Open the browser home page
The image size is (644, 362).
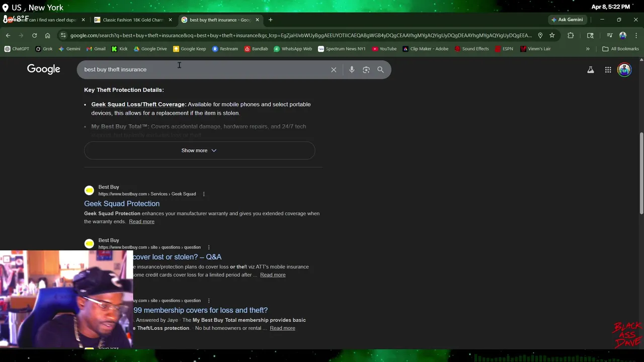coord(47,35)
